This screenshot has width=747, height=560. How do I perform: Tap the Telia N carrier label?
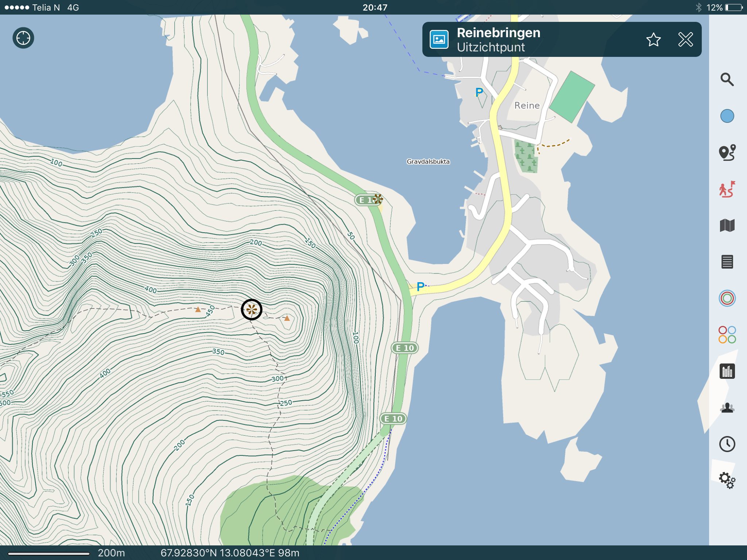pyautogui.click(x=46, y=7)
